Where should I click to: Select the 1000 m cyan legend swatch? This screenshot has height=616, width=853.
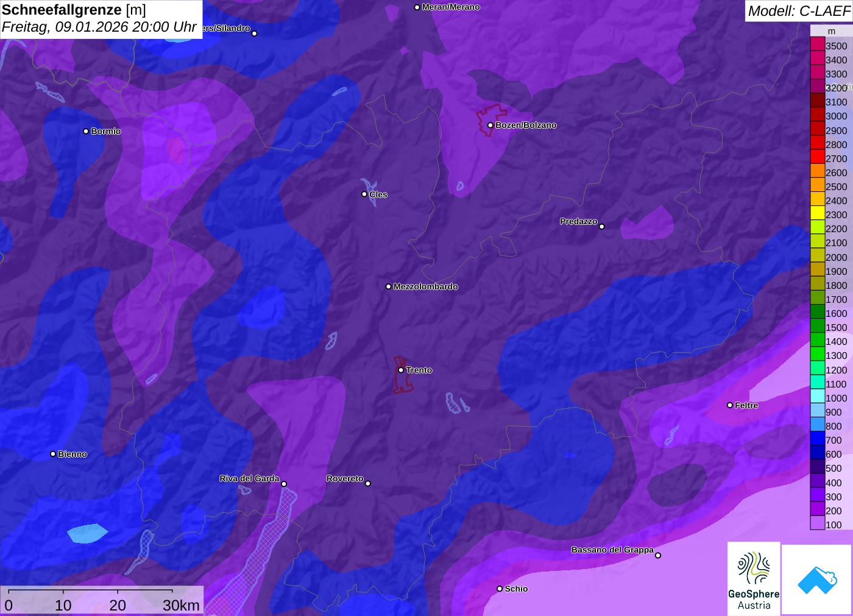[818, 397]
